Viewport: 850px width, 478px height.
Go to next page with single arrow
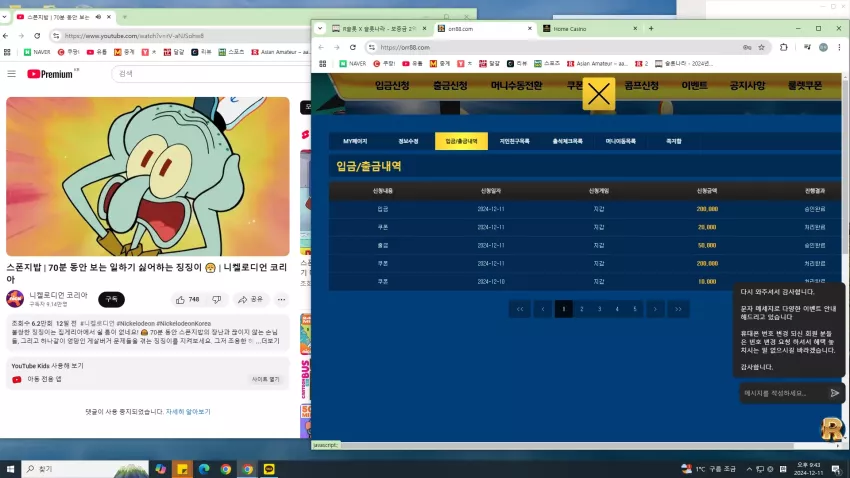[x=655, y=309]
